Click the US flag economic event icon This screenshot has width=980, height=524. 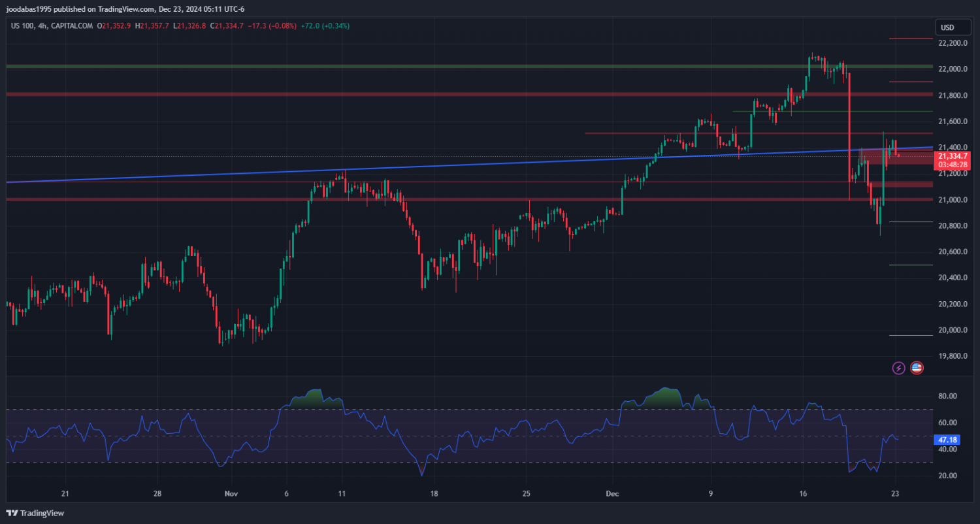(917, 368)
